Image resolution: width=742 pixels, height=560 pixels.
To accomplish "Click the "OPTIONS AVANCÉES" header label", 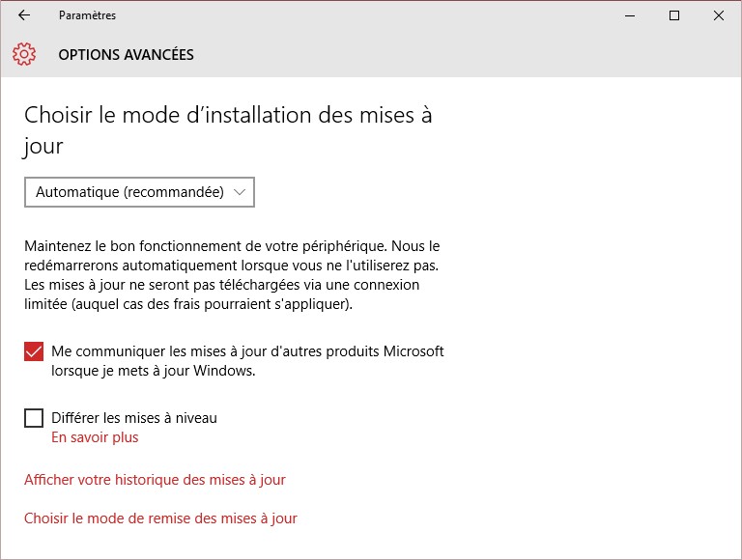I will (126, 55).
